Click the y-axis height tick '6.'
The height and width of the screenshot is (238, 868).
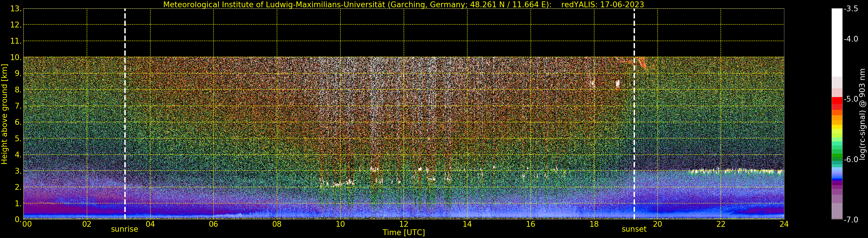(x=18, y=122)
